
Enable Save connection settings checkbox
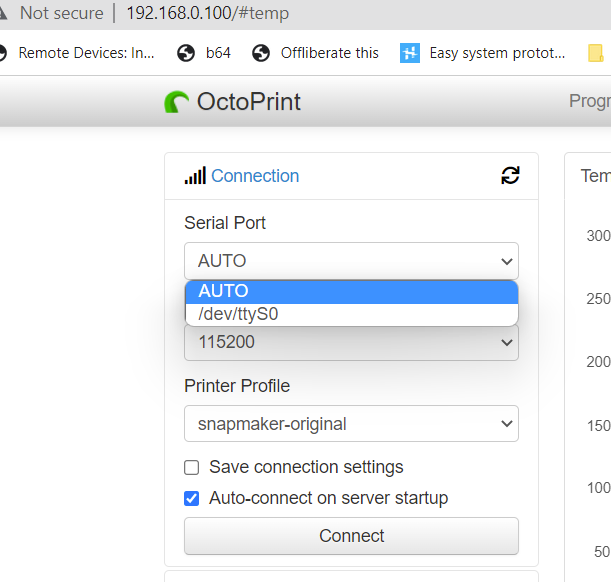pyautogui.click(x=191, y=467)
